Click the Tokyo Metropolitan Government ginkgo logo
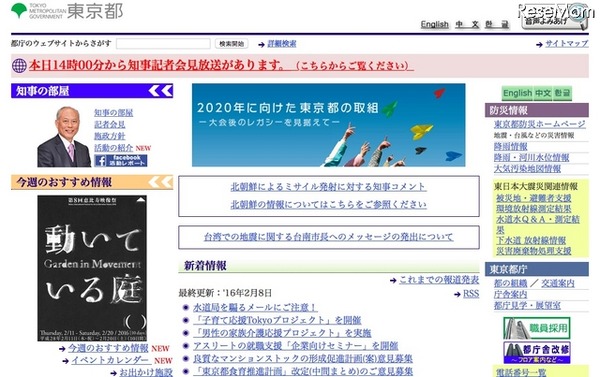 pos(19,10)
